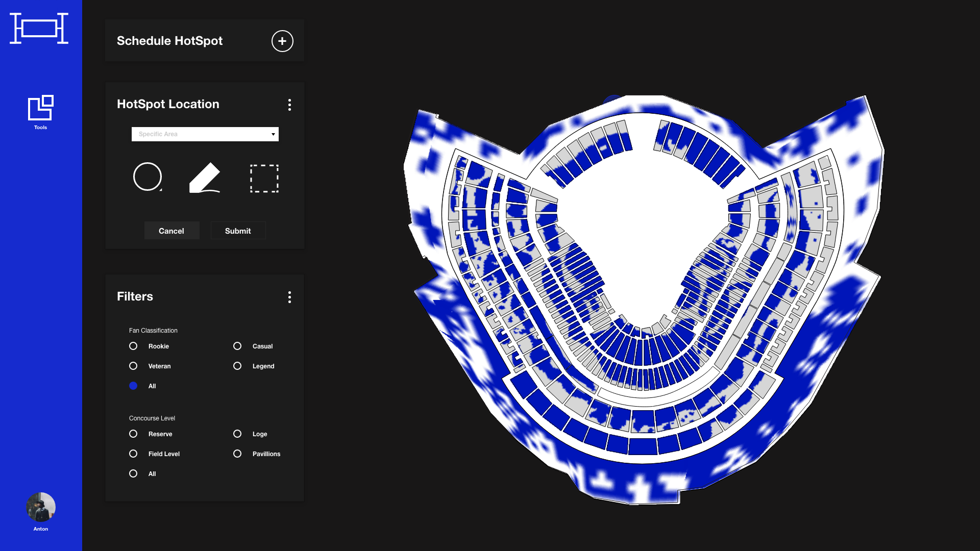This screenshot has height=551, width=980.
Task: Open Filters panel options menu
Action: tap(289, 297)
